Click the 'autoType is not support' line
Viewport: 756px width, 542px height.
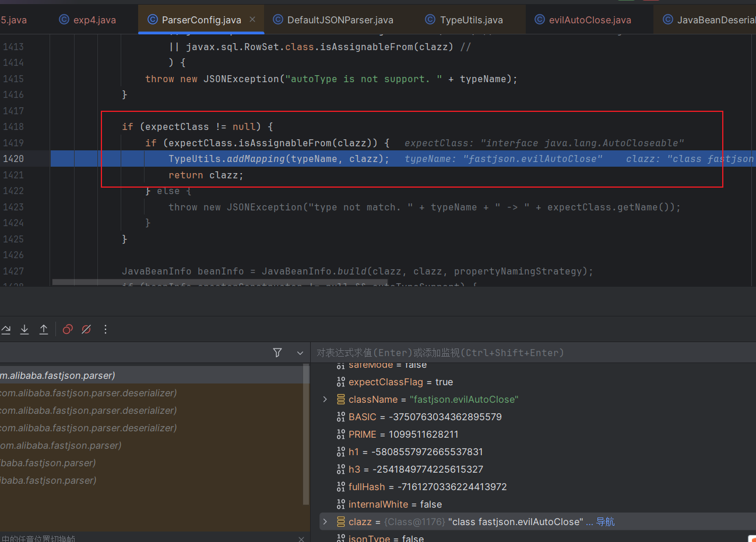[331, 79]
